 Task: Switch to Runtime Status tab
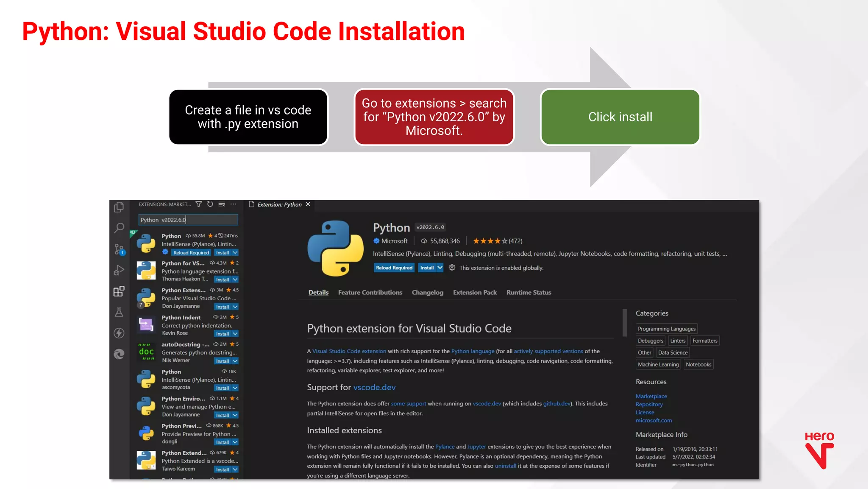[x=529, y=292]
